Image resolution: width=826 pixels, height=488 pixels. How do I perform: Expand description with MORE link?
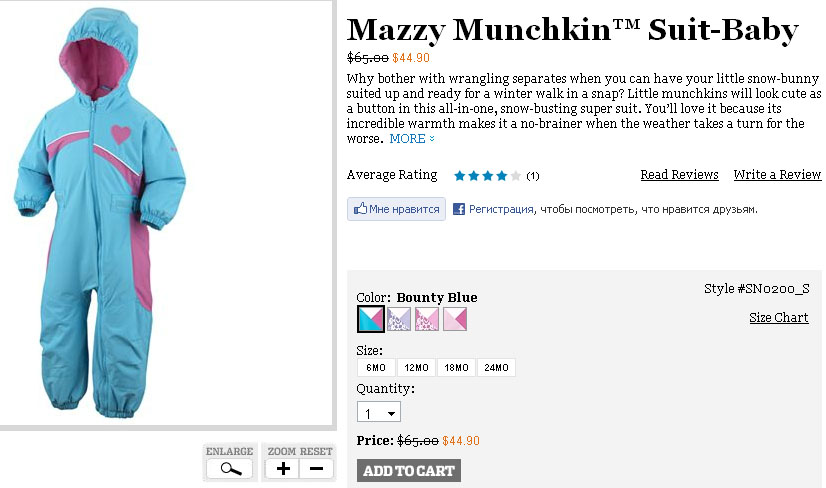[x=412, y=139]
